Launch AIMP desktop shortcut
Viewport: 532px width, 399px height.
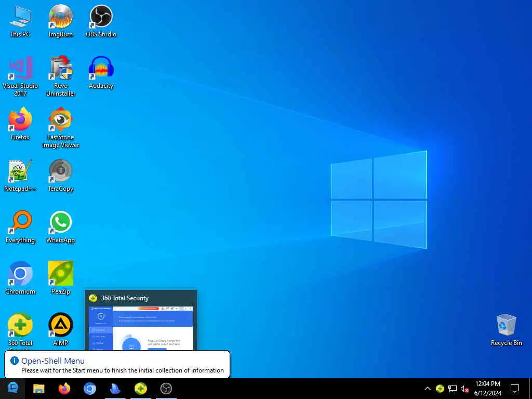pos(60,329)
